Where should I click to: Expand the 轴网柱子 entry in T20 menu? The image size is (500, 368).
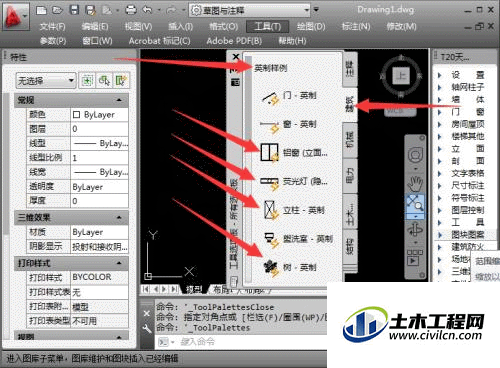[x=440, y=87]
